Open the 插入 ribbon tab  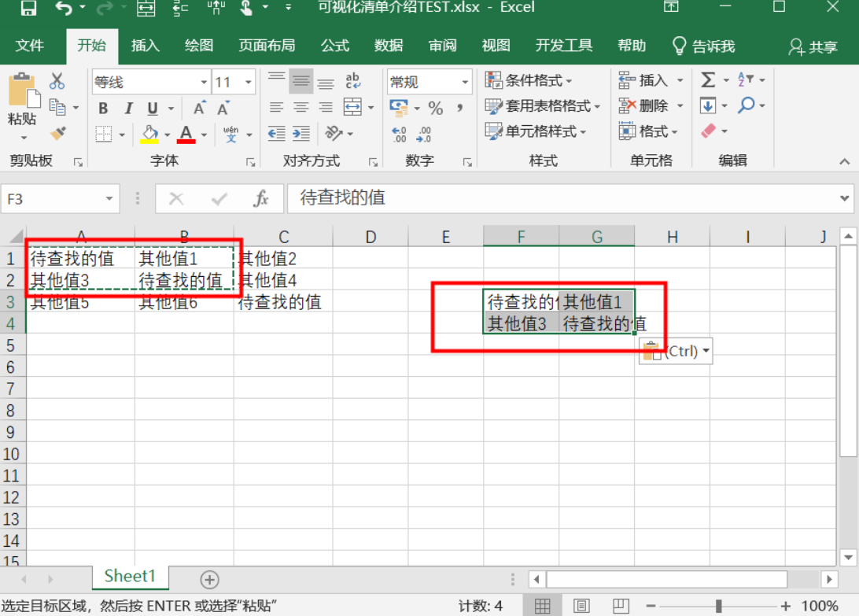(146, 46)
